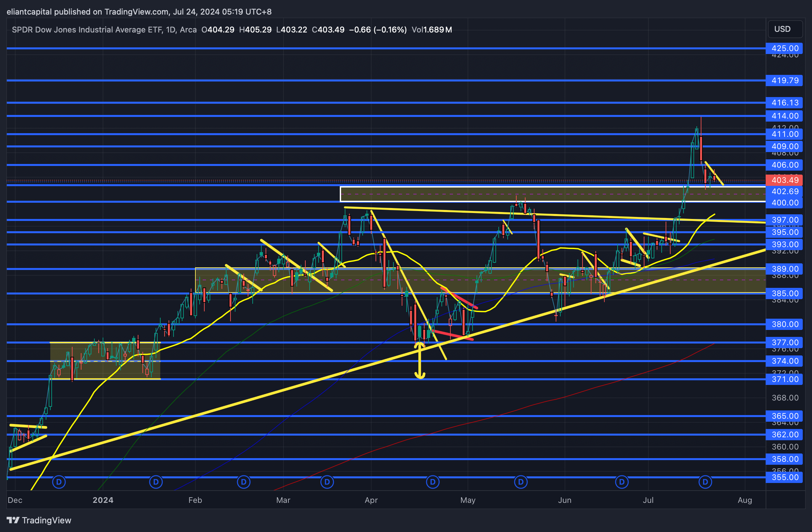812x532 pixels.
Task: Click the dividend D marker in mid-February
Action: tap(244, 482)
